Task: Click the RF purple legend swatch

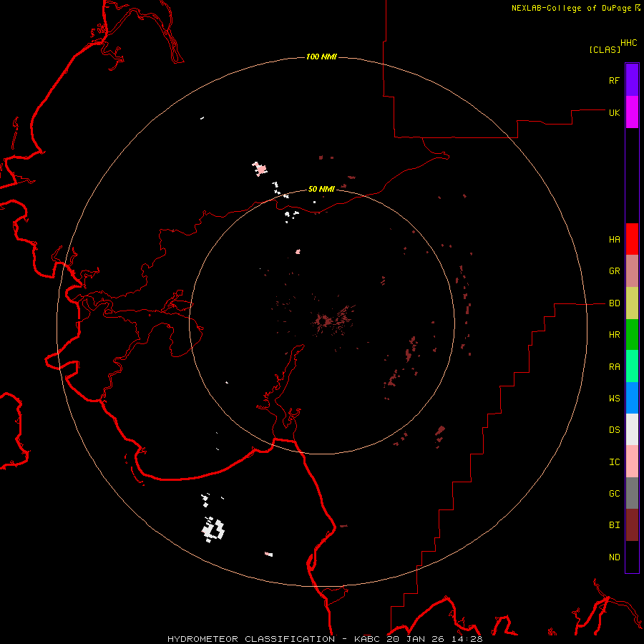Action: pos(632,80)
